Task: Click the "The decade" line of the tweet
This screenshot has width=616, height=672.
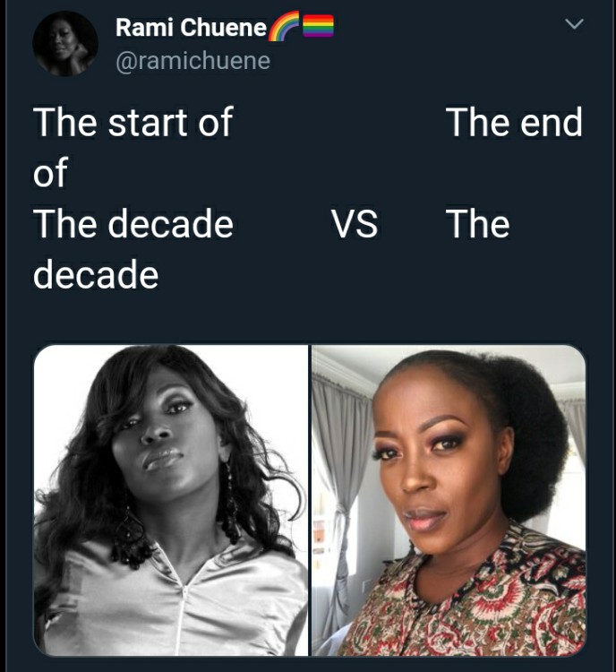Action: pyautogui.click(x=133, y=224)
